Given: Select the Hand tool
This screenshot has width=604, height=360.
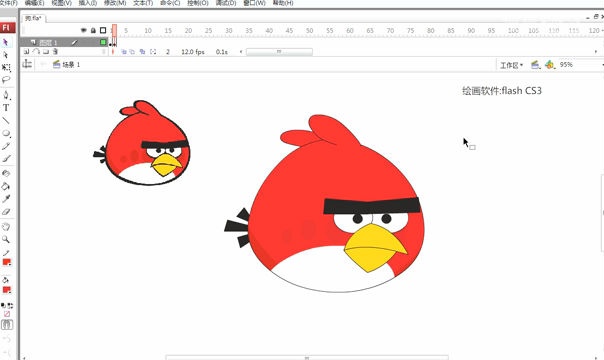Looking at the screenshot, I should pyautogui.click(x=6, y=226).
